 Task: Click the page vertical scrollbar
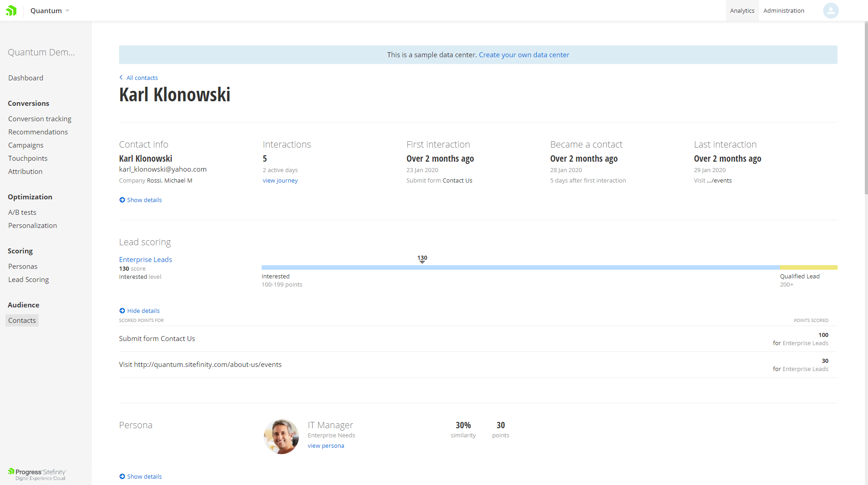866,109
